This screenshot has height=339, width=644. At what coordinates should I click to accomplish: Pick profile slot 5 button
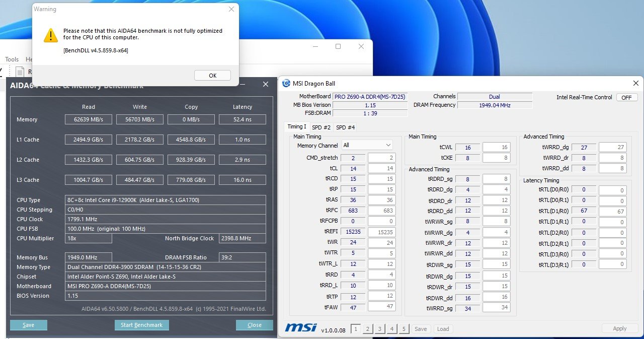click(404, 329)
